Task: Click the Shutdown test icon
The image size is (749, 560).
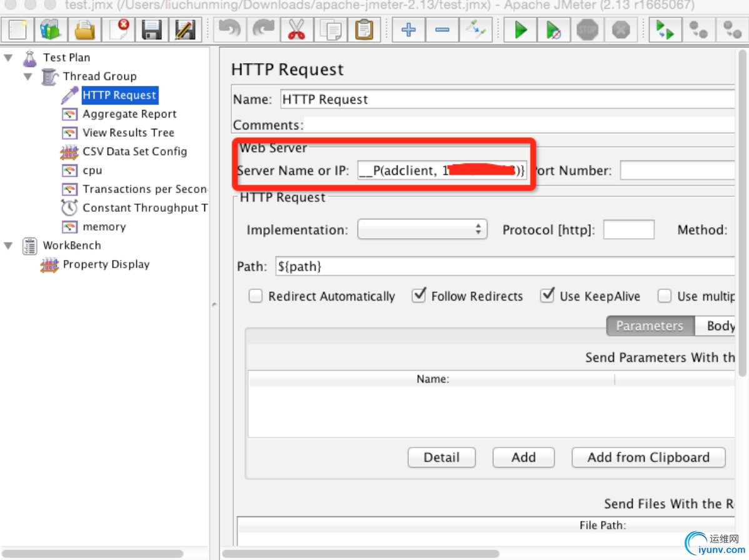Action: (x=621, y=30)
